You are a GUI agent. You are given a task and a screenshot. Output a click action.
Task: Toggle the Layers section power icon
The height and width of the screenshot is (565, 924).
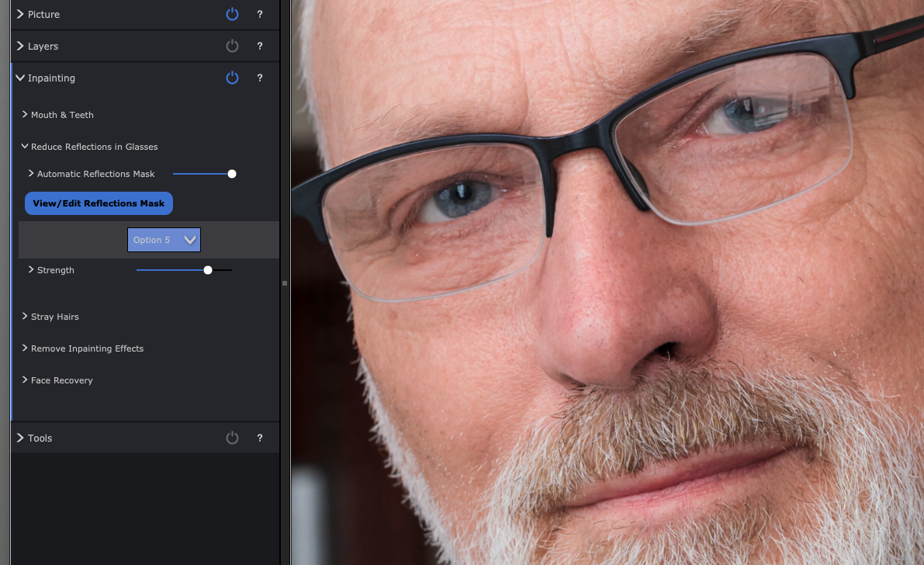pos(232,46)
